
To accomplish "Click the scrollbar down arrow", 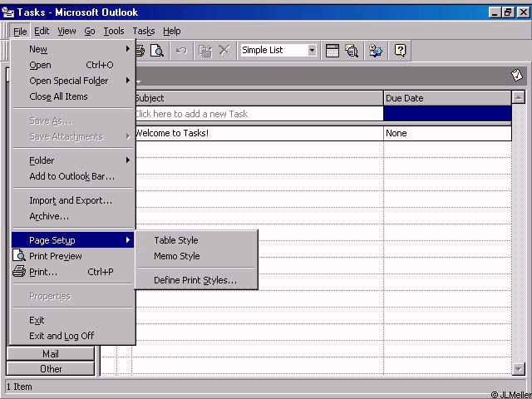I will pos(519,369).
